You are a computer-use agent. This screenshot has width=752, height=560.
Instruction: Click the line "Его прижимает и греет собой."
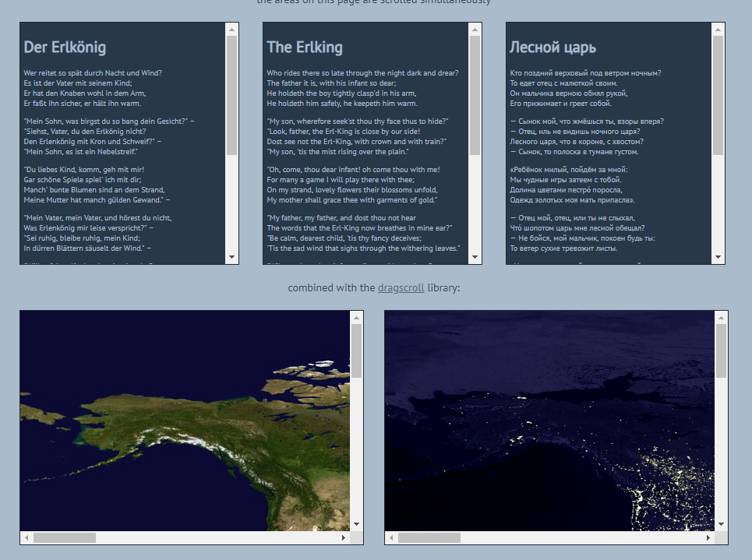coord(560,104)
